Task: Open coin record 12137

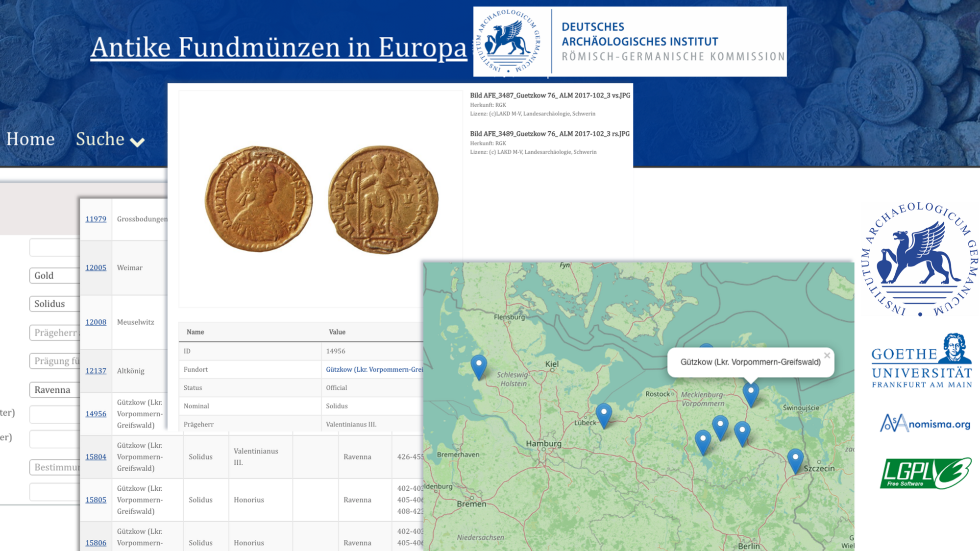Action: (x=96, y=371)
